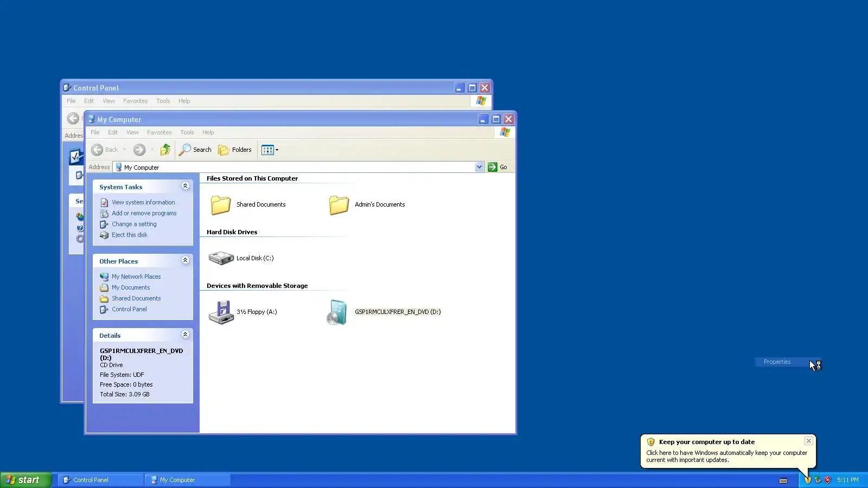868x488 pixels.
Task: Click Eject this disk task
Action: tap(130, 235)
